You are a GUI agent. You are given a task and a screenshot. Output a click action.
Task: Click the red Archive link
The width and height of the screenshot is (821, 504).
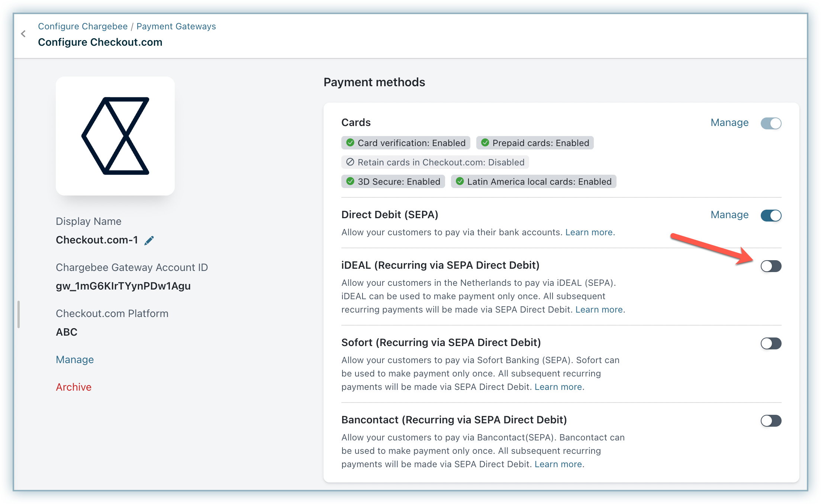tap(74, 387)
